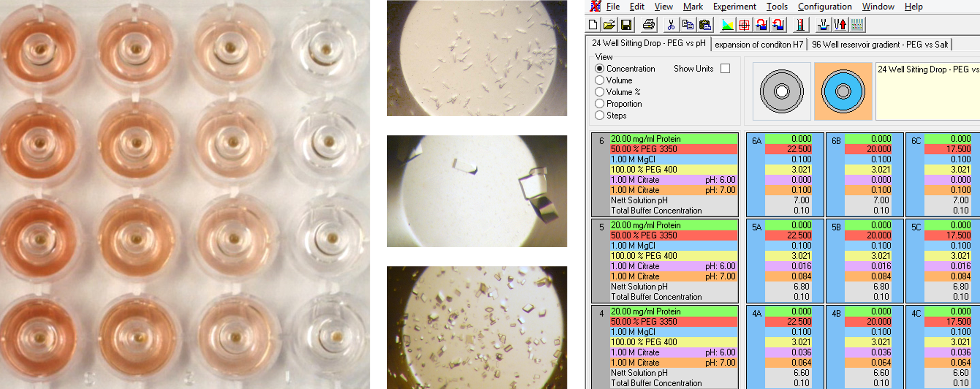Open the Mark menu
Viewport: 980px width, 389px height.
693,7
